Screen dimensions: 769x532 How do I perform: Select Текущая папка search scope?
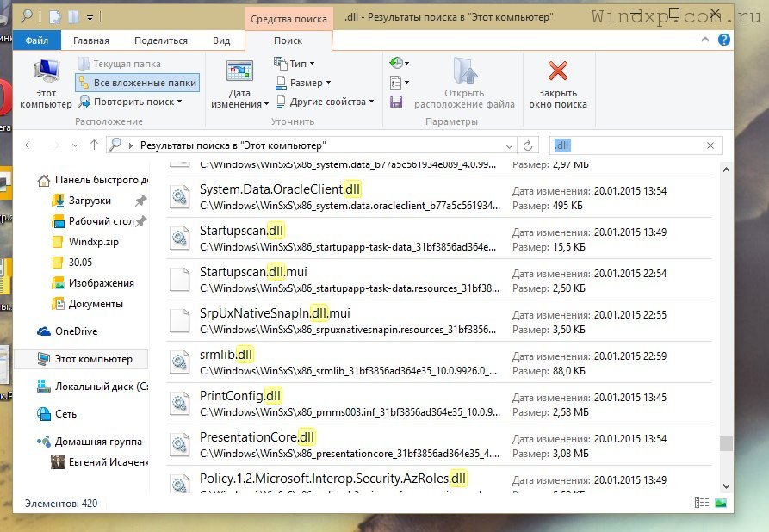tap(119, 64)
